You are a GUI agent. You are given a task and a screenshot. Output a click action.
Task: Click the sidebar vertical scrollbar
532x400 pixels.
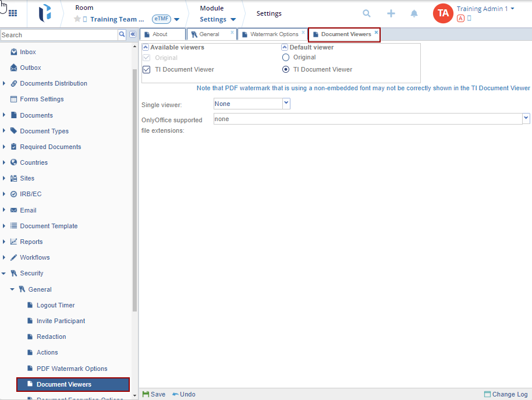134,186
